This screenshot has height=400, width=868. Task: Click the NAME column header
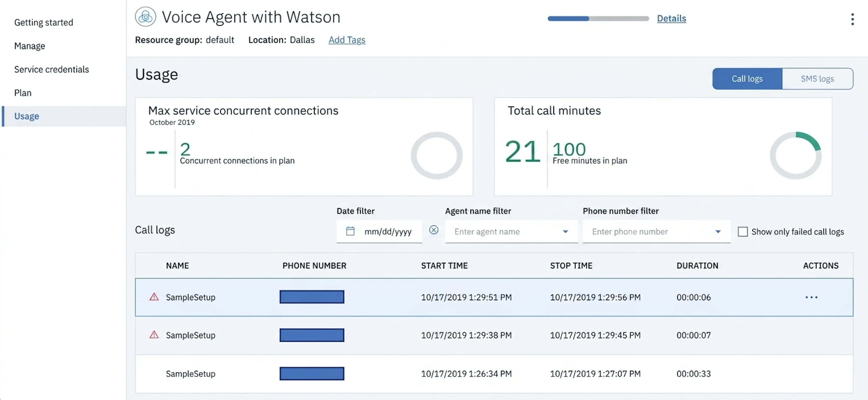point(177,266)
